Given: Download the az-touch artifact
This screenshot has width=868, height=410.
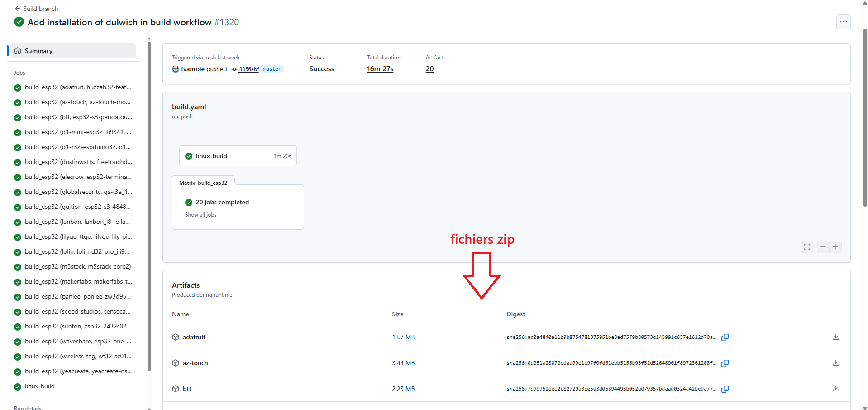Looking at the screenshot, I should (835, 363).
